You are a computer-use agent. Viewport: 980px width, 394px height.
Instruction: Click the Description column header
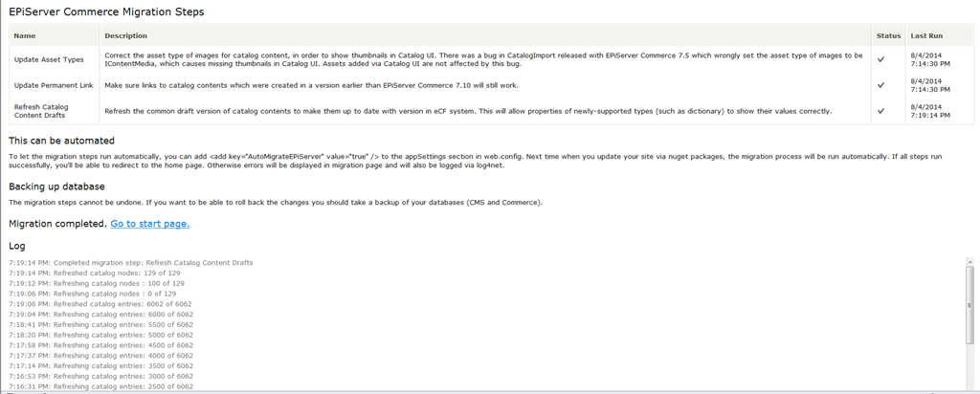pos(125,35)
